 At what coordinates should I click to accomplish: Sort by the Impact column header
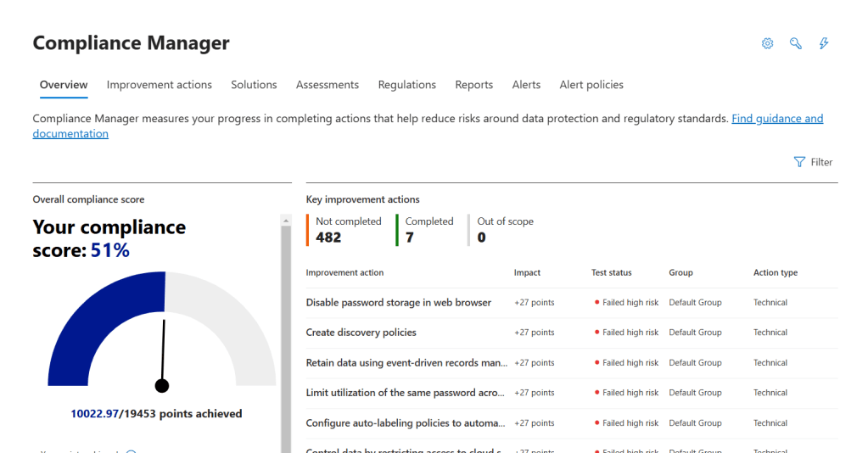point(527,273)
